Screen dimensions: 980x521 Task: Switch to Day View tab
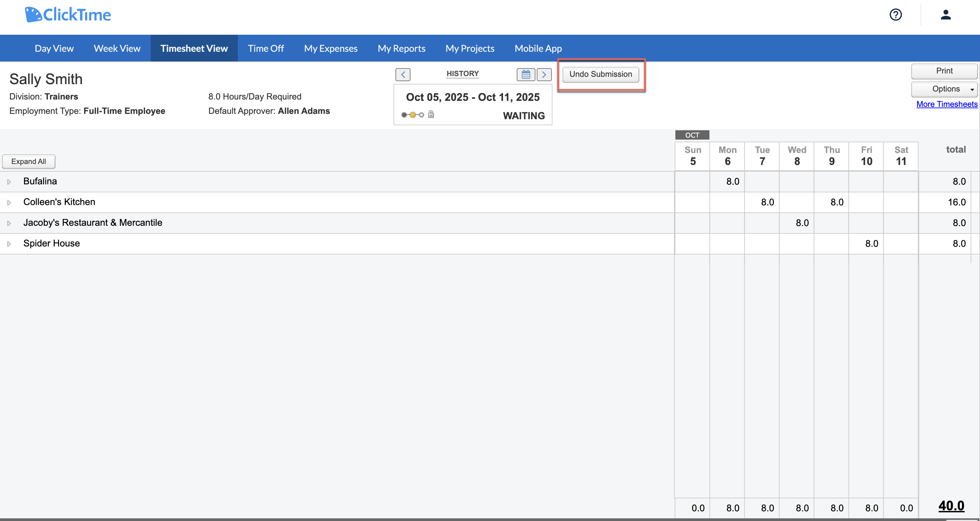(54, 48)
